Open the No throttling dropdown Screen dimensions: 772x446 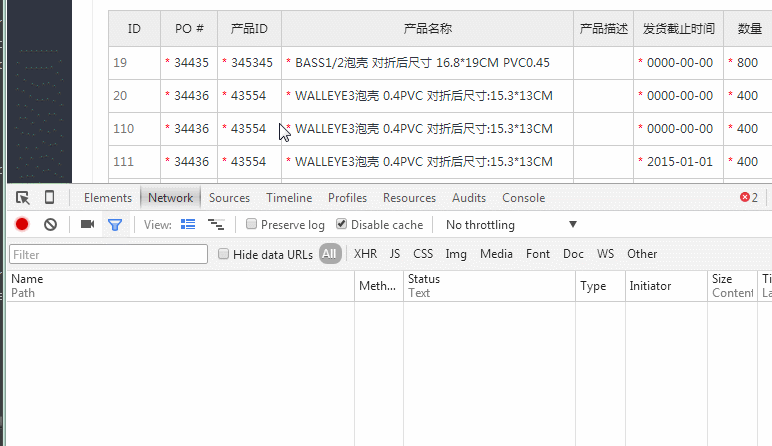tap(511, 224)
